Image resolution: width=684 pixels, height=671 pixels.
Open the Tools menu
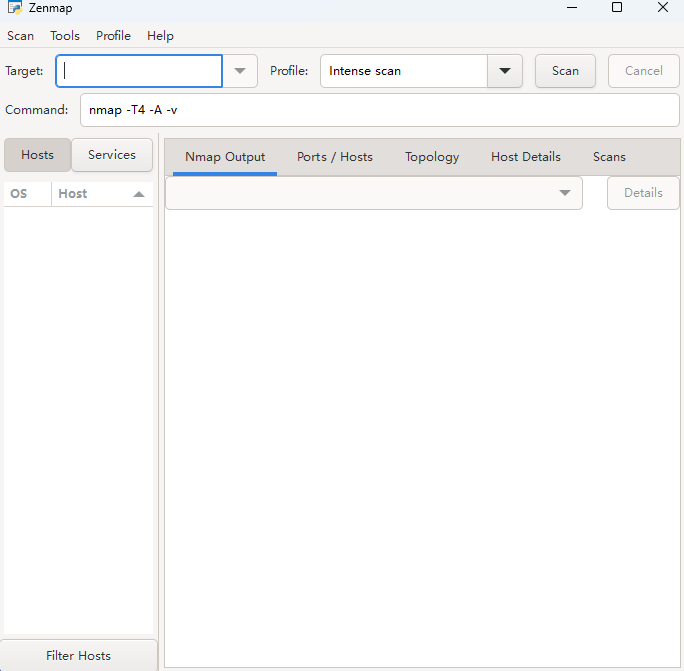(65, 36)
